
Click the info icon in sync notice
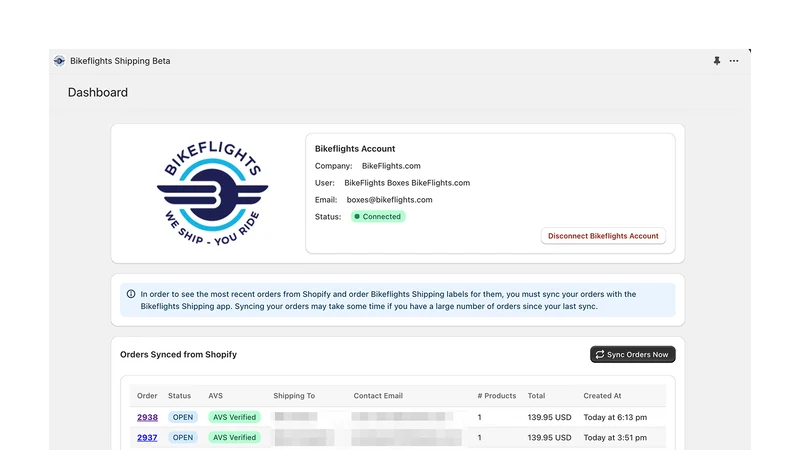tap(131, 294)
